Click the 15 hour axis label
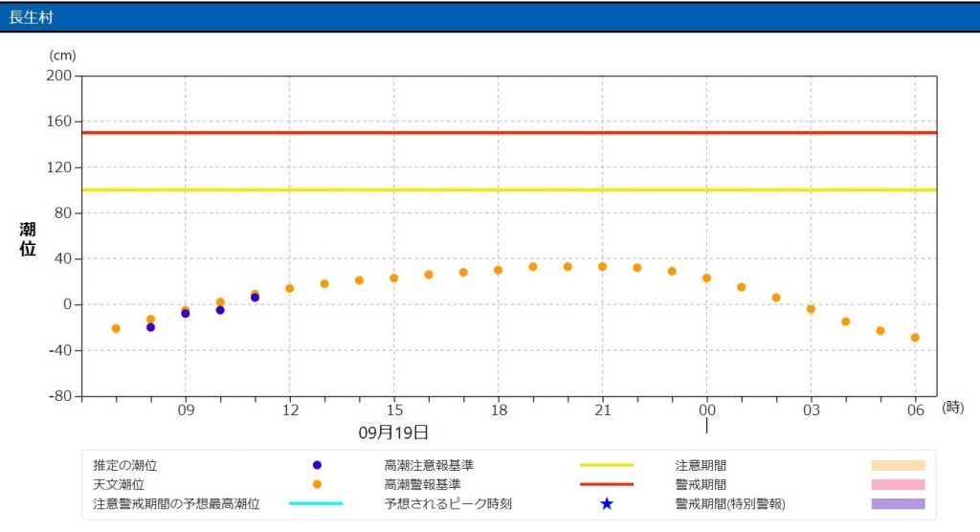Screen dimensions: 980x532 [394, 410]
